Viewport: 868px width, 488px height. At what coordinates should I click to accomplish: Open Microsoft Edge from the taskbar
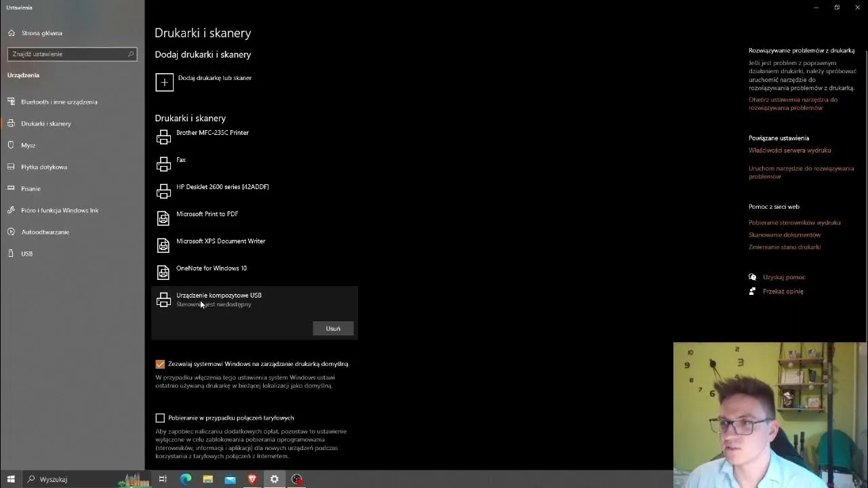[x=185, y=479]
